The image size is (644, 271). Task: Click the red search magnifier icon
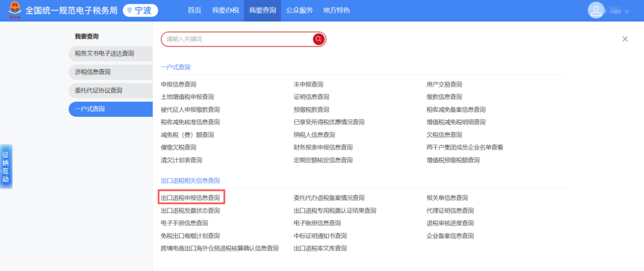[x=319, y=39]
